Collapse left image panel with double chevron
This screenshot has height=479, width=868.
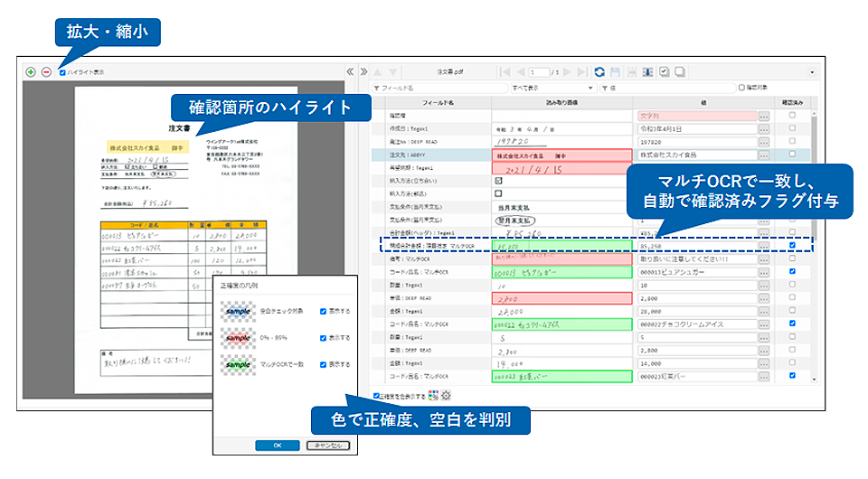tap(351, 71)
